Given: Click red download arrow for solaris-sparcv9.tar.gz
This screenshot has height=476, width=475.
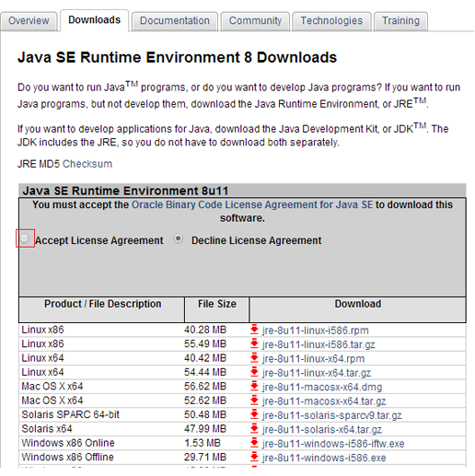Looking at the screenshot, I should [254, 414].
